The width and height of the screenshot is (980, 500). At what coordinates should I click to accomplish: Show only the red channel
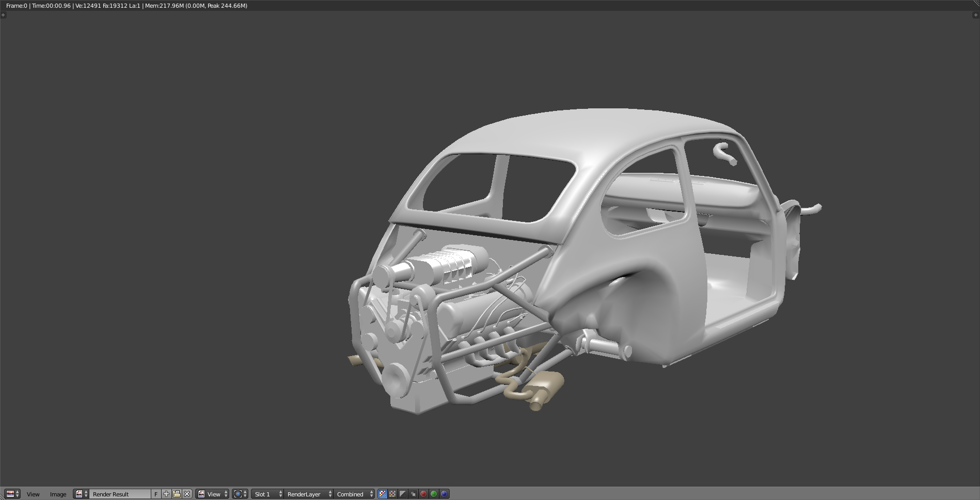[423, 494]
